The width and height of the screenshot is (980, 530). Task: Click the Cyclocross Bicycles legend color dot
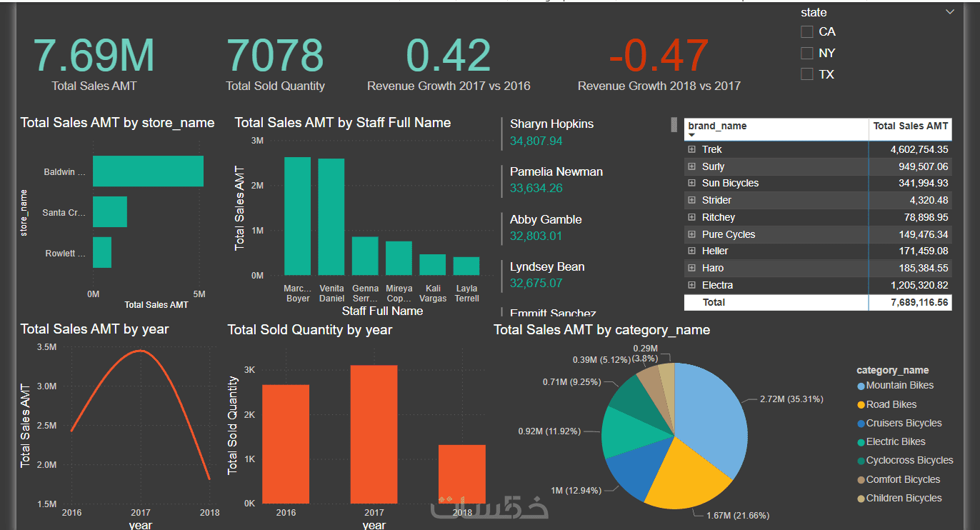[x=861, y=461]
